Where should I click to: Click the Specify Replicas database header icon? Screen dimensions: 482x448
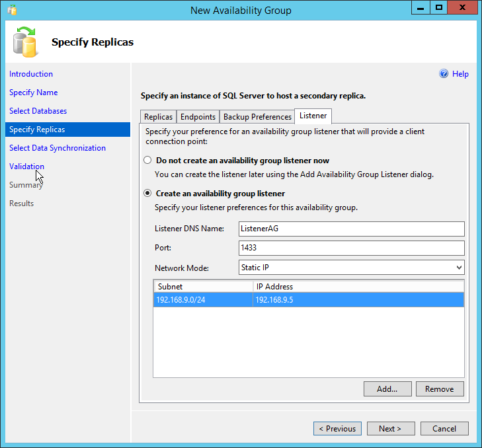[x=26, y=42]
